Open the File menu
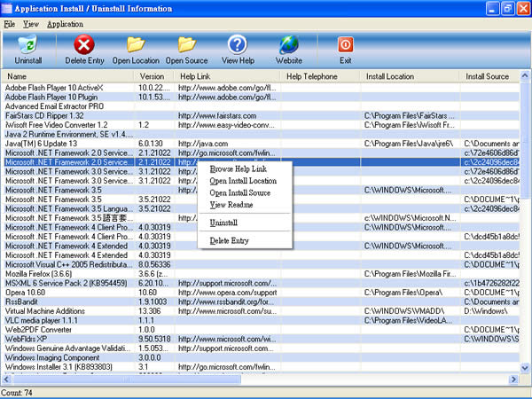The width and height of the screenshot is (532, 399). tap(9, 24)
